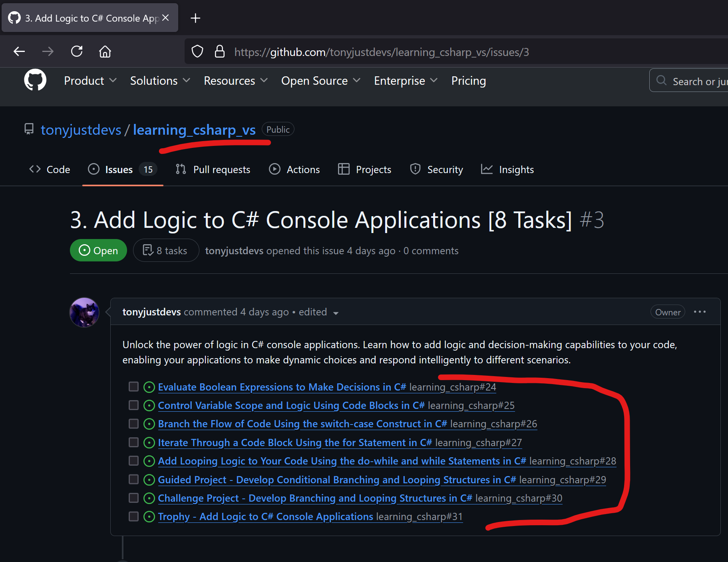The height and width of the screenshot is (562, 728).
Task: Open the Actions tab
Action: click(x=294, y=169)
